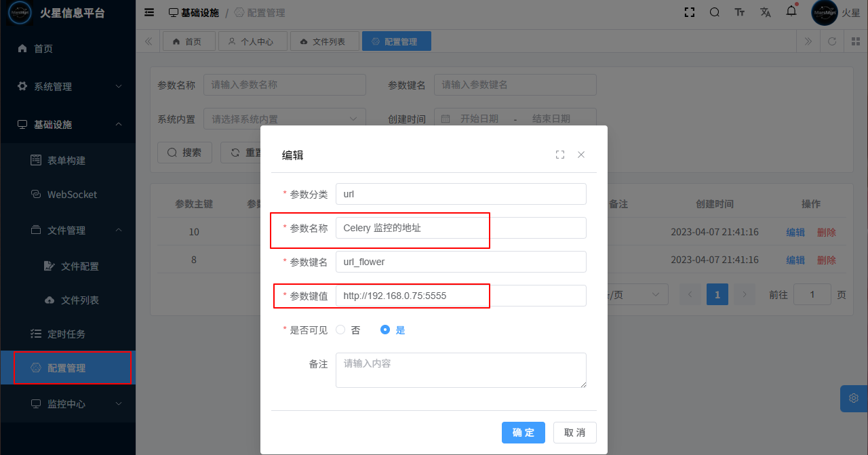Maximize the edit dialog with fullscreen icon
This screenshot has width=868, height=455.
(x=560, y=155)
